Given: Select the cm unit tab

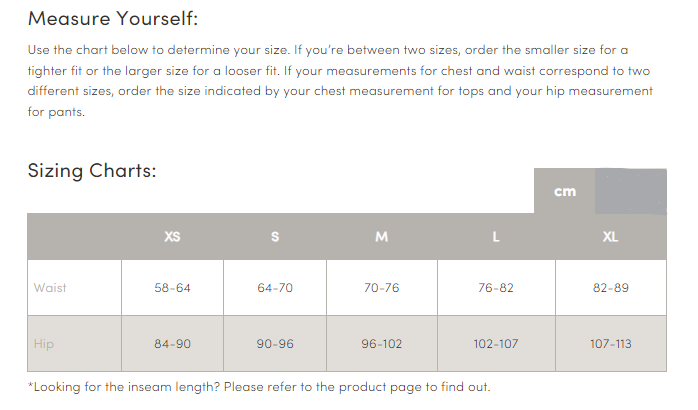Looking at the screenshot, I should coord(564,191).
